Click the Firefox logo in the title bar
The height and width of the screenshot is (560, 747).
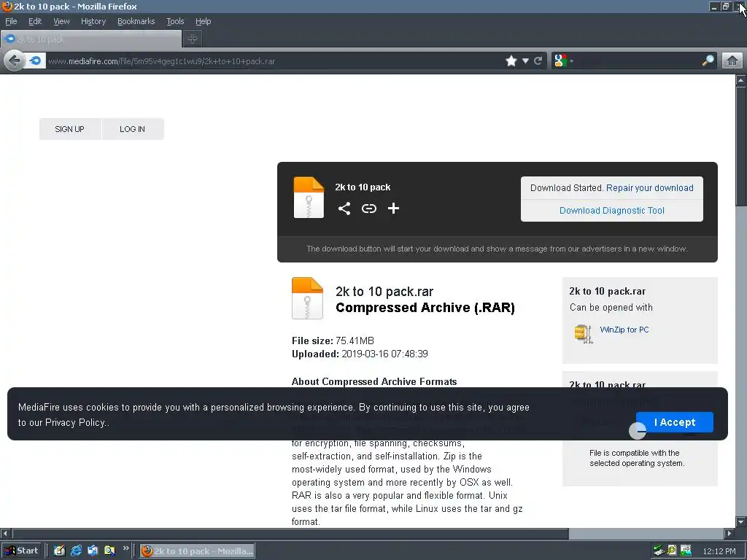point(7,6)
